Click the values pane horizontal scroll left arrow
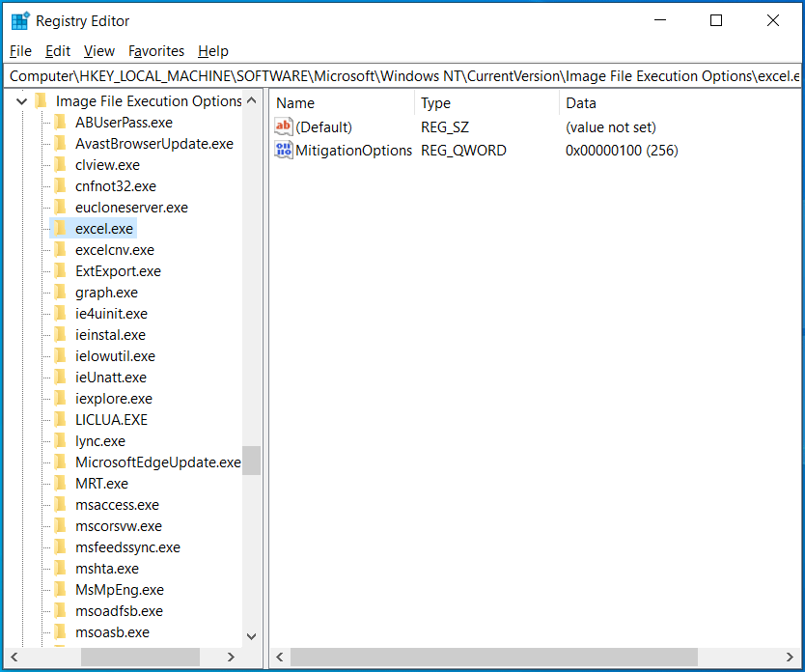805x672 pixels. coord(280,657)
